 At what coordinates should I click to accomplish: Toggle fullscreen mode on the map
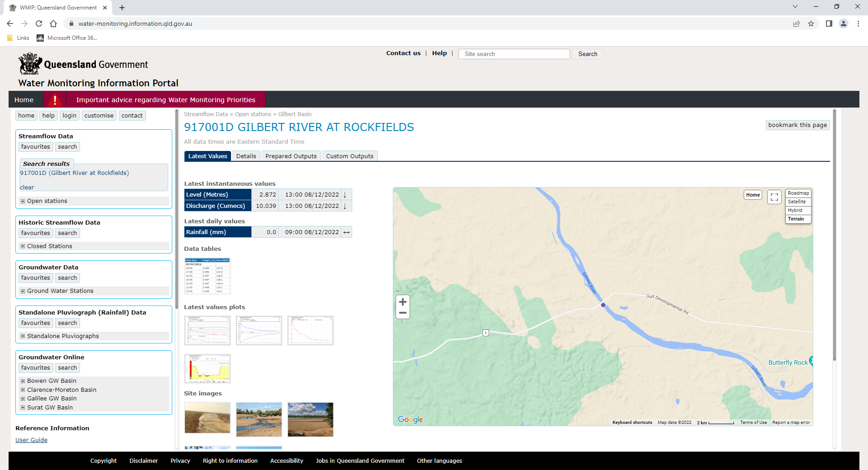774,197
